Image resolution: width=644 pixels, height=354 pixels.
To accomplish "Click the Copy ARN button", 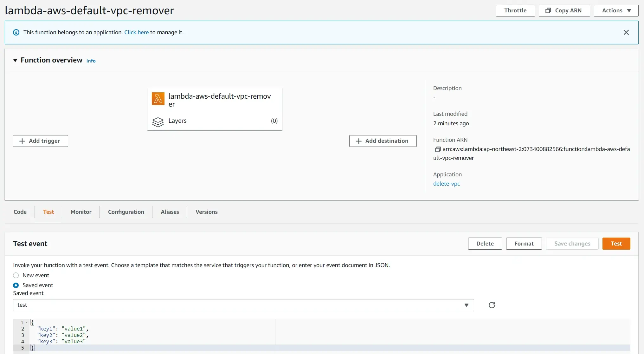I will point(564,10).
